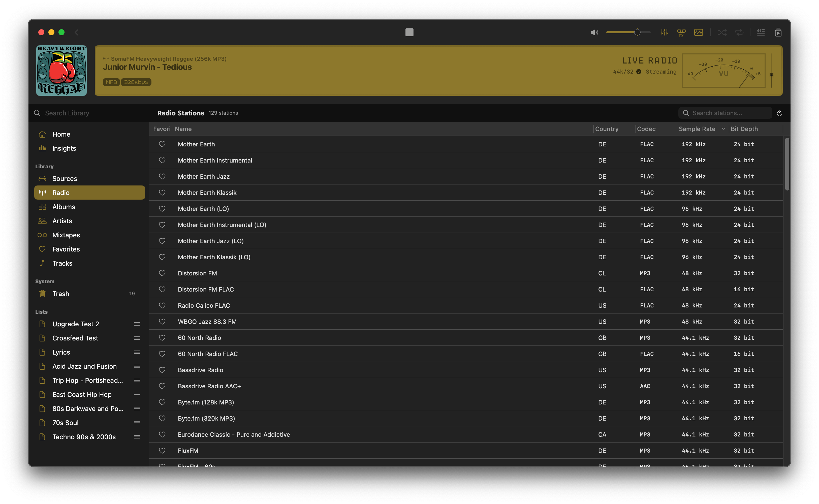Toggle the Sample Rate sort arrow
Viewport: 819px width, 504px height.
(x=723, y=129)
